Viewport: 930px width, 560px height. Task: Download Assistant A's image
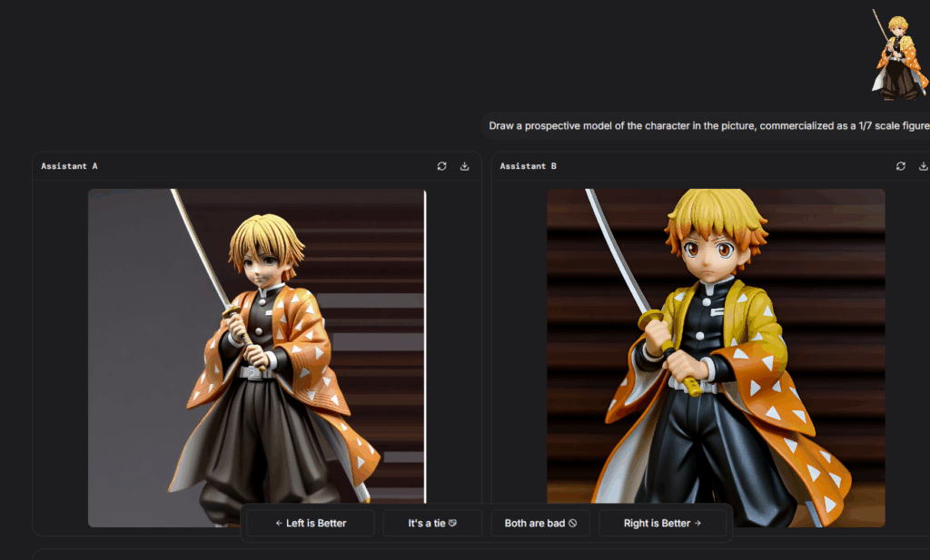pyautogui.click(x=464, y=166)
